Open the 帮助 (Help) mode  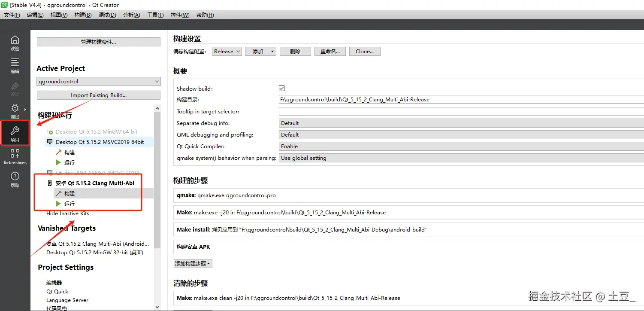pyautogui.click(x=15, y=180)
